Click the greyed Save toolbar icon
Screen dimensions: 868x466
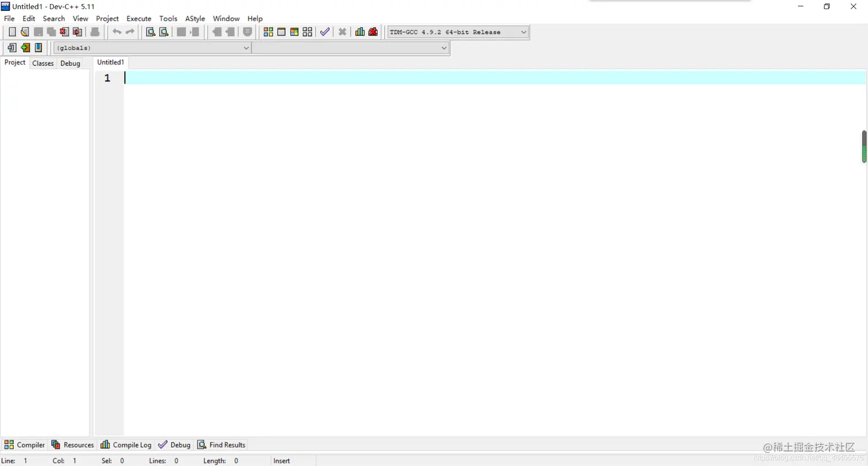coord(38,32)
